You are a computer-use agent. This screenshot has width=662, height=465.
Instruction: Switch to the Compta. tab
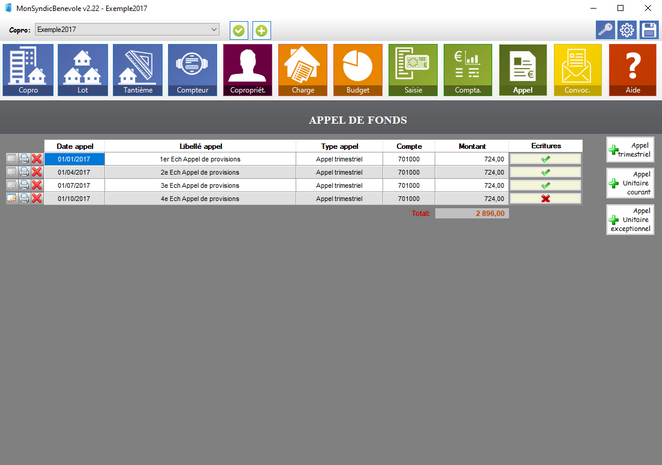(x=468, y=70)
